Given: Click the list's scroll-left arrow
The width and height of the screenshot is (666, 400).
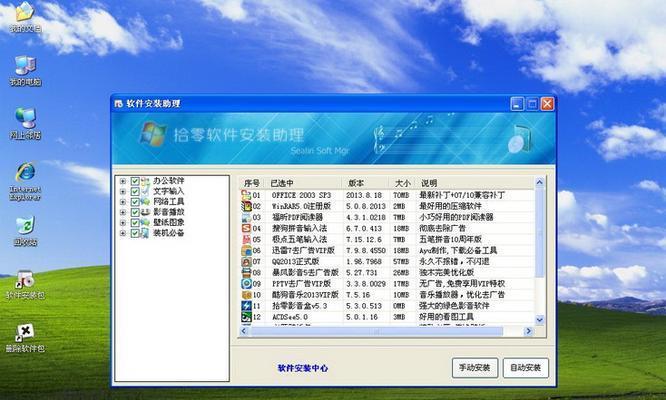Looking at the screenshot, I should (244, 331).
